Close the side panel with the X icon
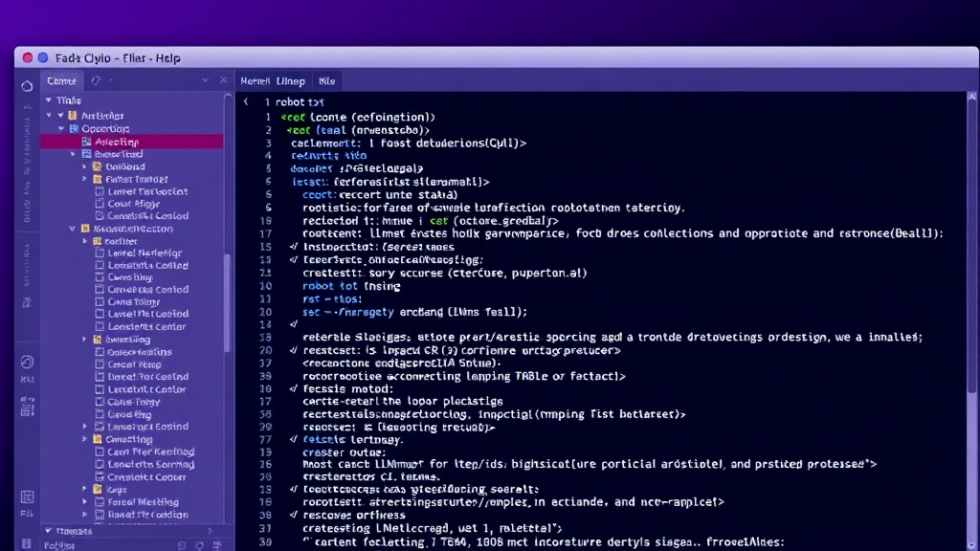Viewport: 980px width, 551px height. point(223,80)
